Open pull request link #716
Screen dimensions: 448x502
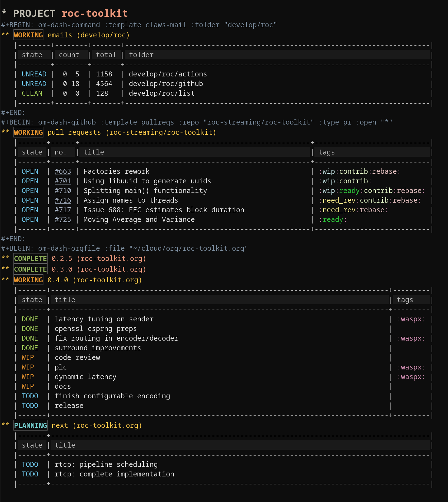click(x=63, y=200)
